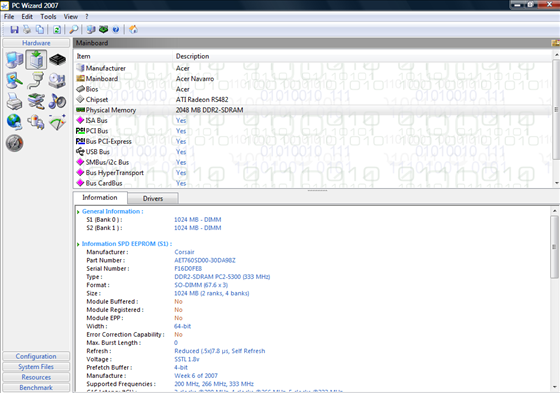This screenshot has height=393, width=560.
Task: Open search with the magnifying glass icon
Action: [74, 30]
